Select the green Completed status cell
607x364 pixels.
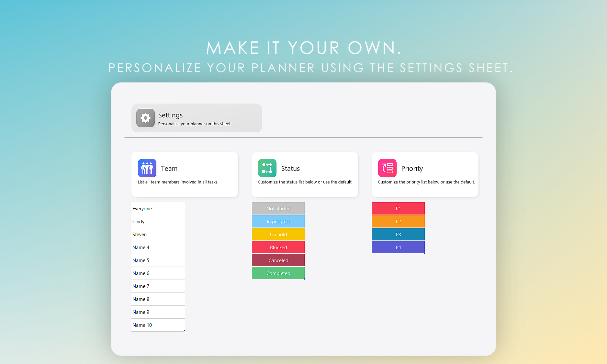[278, 273]
